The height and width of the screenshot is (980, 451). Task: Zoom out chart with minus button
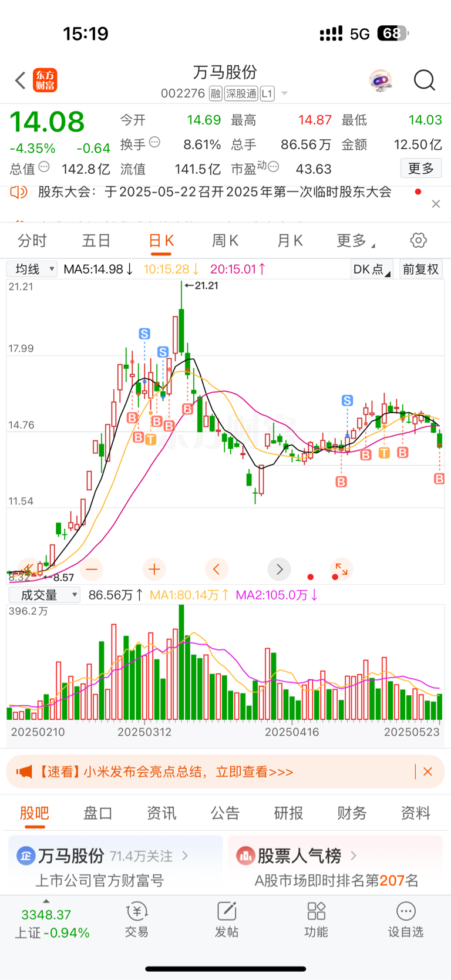[92, 569]
